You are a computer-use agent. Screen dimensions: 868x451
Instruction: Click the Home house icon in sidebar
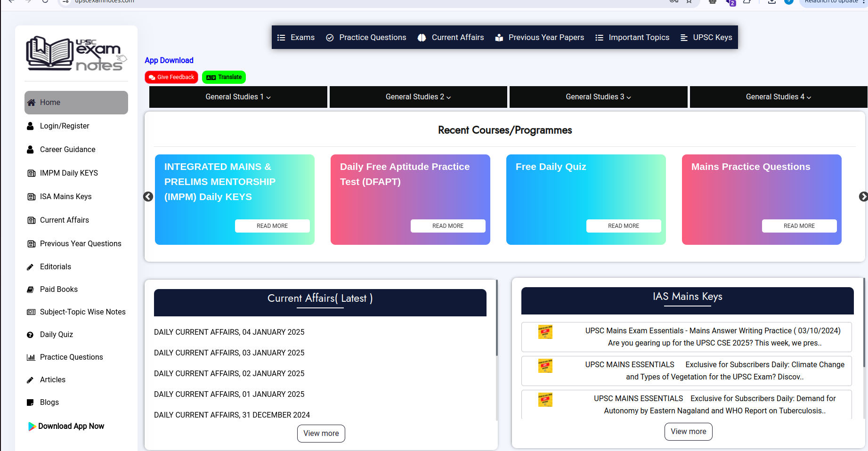(x=32, y=103)
